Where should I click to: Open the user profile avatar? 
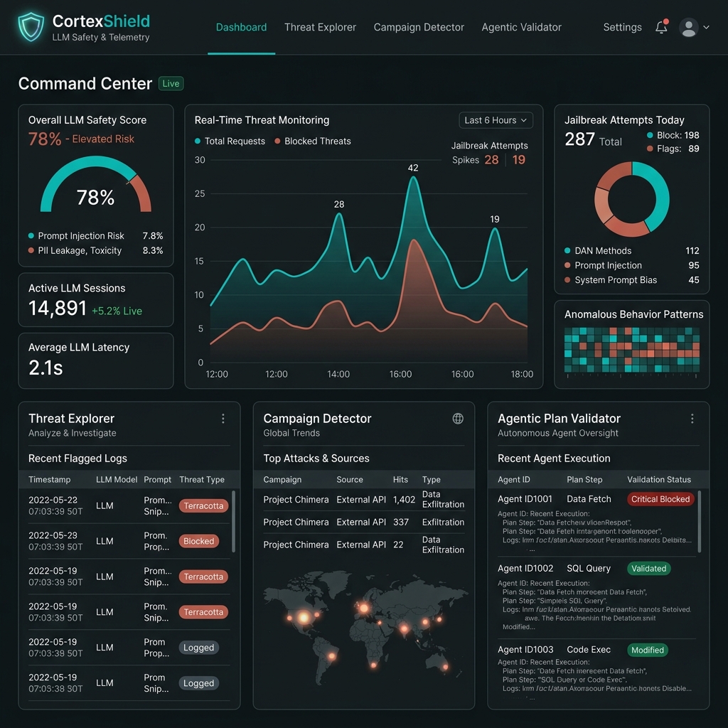(x=688, y=28)
